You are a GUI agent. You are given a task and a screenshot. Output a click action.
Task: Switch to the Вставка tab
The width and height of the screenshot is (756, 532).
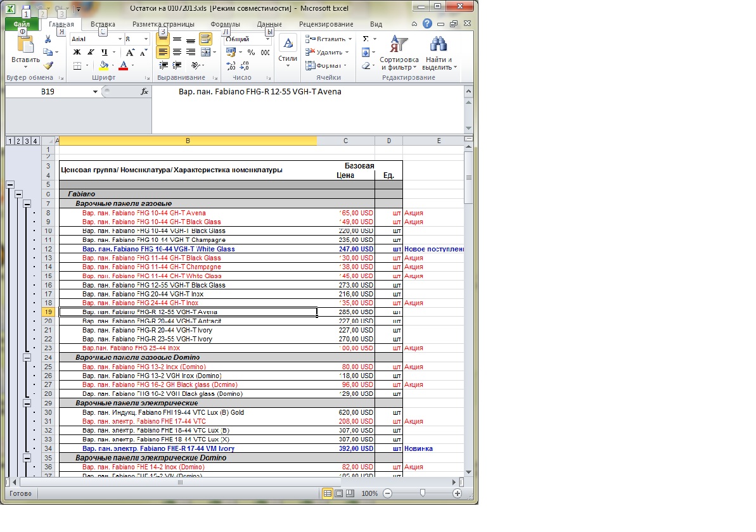point(103,24)
